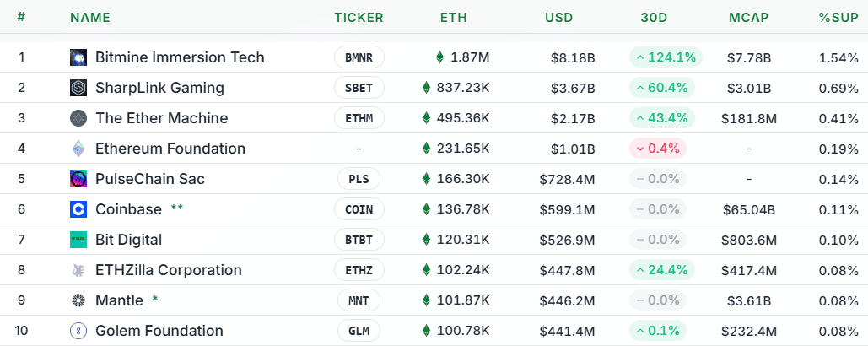Click the BMNR ticker badge
Viewport: 868px width, 346px height.
tap(359, 57)
